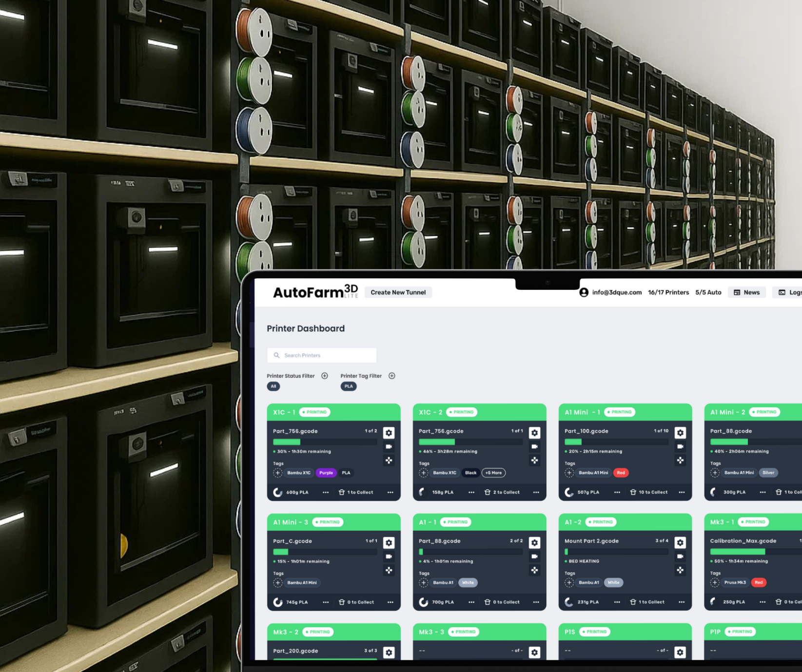The height and width of the screenshot is (672, 802).
Task: Open settings gear on Mk3 - 3 card
Action: [534, 653]
